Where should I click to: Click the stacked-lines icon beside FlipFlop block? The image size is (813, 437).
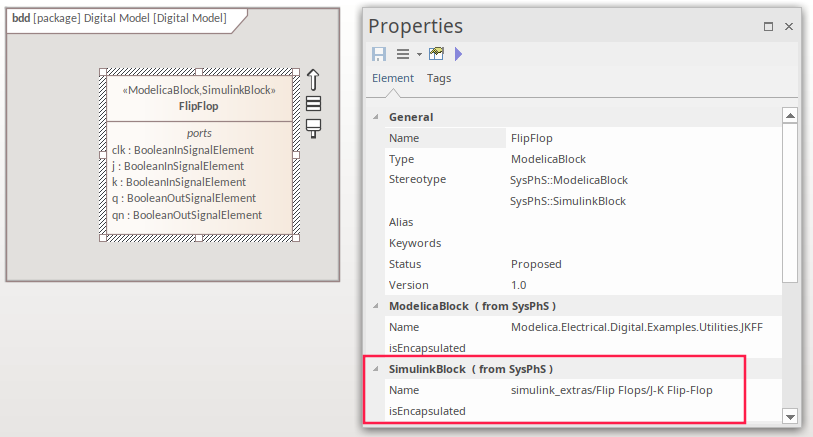tap(313, 104)
